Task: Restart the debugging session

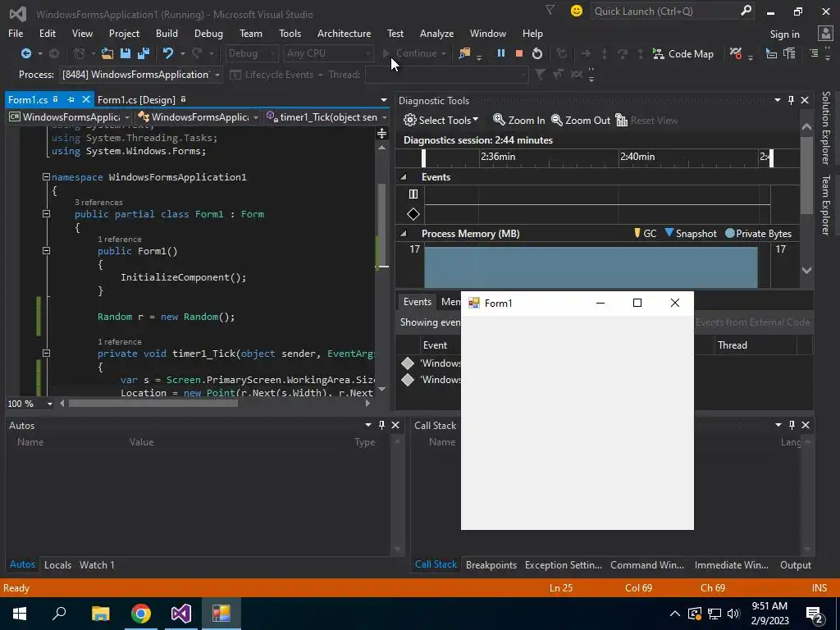Action: 536,53
